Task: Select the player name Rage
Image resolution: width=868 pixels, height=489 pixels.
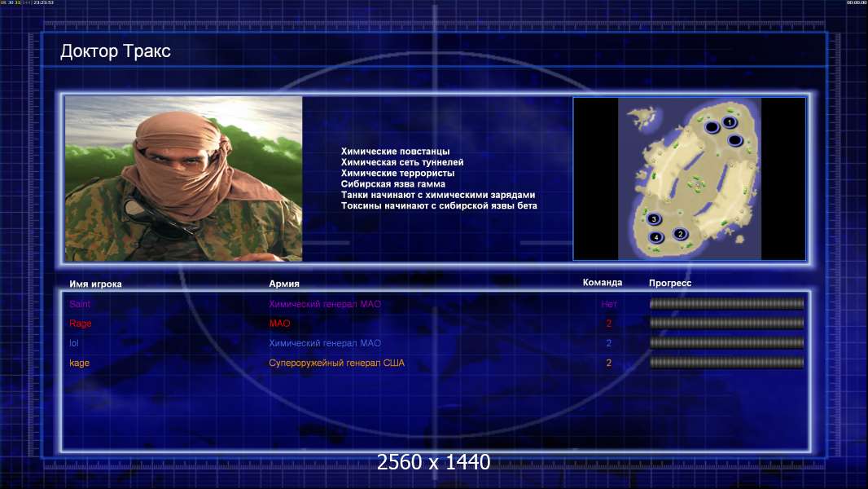Action: point(81,324)
